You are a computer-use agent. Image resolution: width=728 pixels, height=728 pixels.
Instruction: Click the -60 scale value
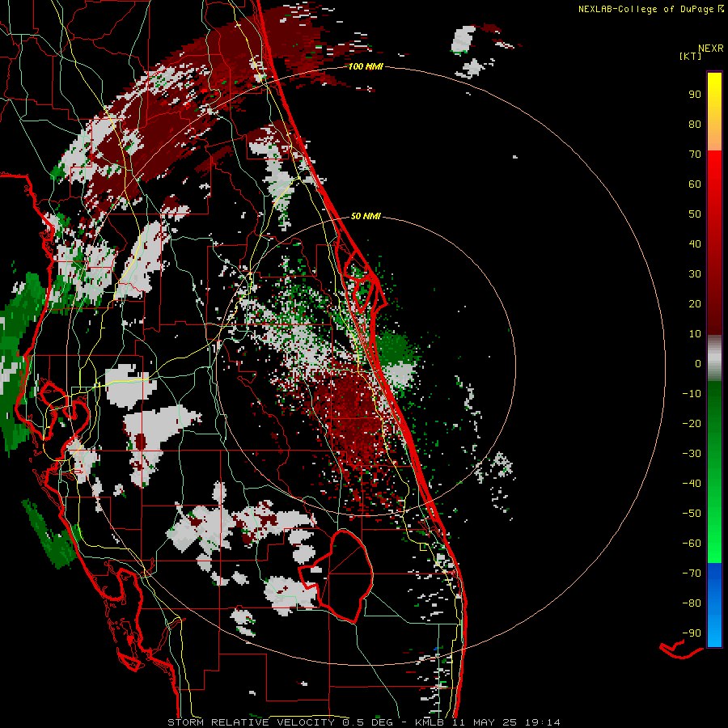(692, 544)
